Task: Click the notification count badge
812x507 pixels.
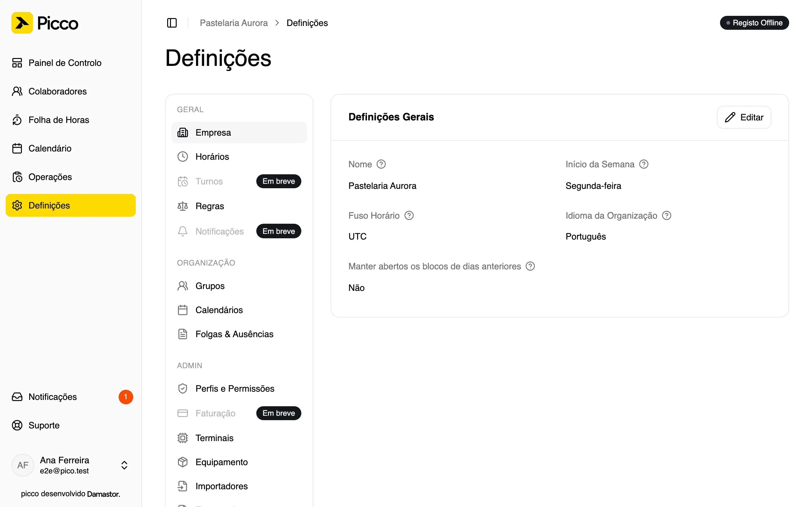Action: (x=126, y=397)
